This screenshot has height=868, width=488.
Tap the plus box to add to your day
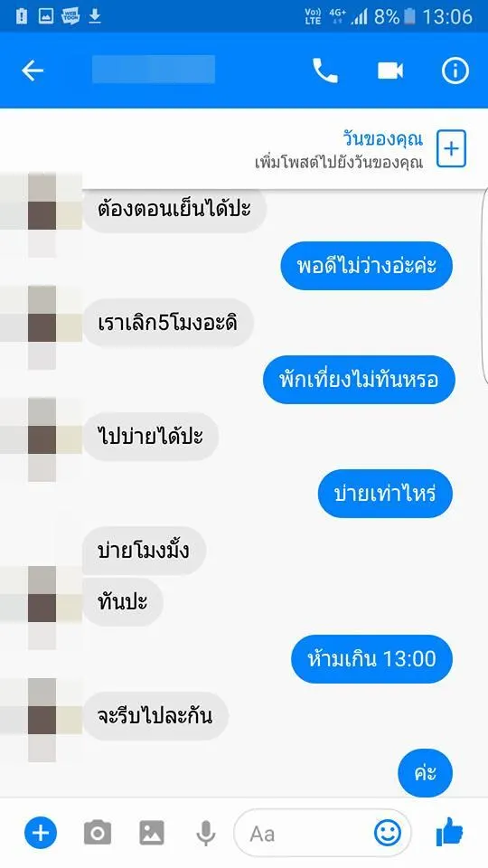click(452, 149)
